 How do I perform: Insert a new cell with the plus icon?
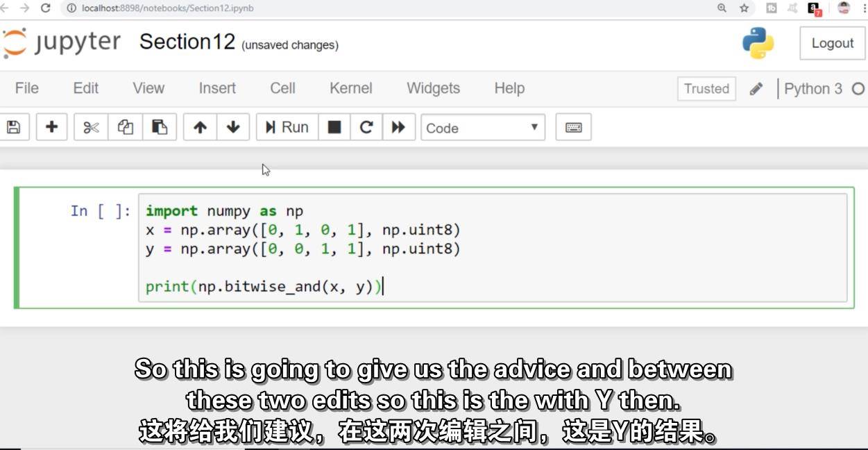click(x=51, y=127)
